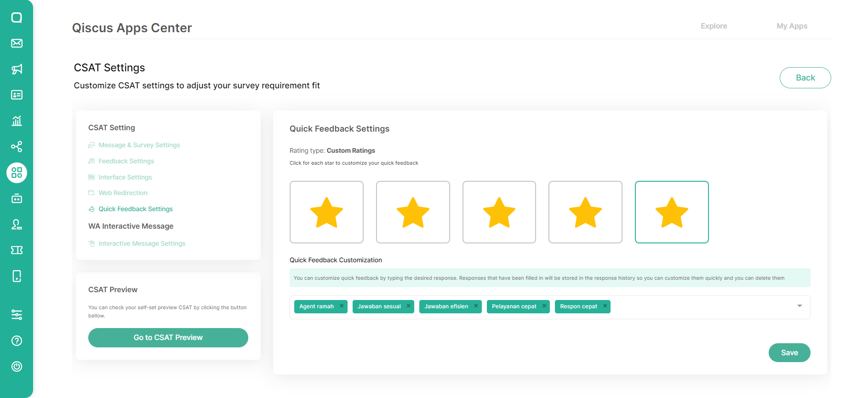Open Message & Survey Settings link

139,145
